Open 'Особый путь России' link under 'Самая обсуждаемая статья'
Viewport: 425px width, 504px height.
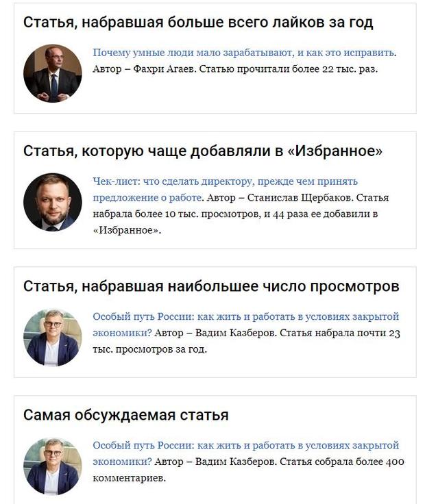click(x=246, y=446)
